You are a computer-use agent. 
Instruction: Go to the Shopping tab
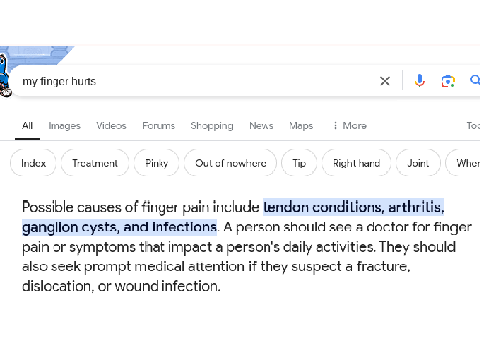[x=212, y=126]
